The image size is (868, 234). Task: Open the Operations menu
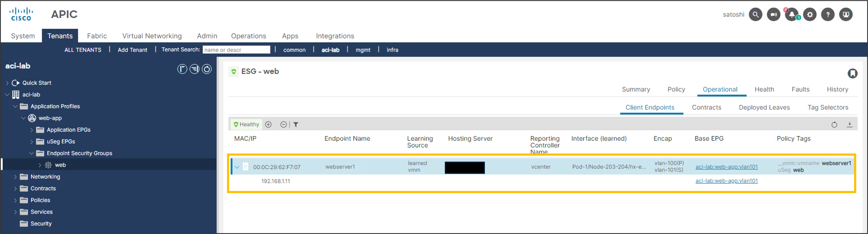tap(249, 36)
